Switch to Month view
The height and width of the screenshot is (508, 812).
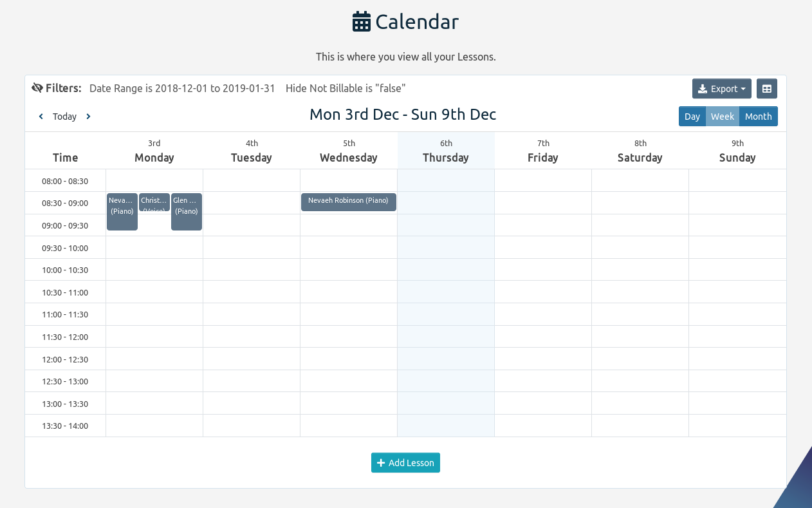758,117
